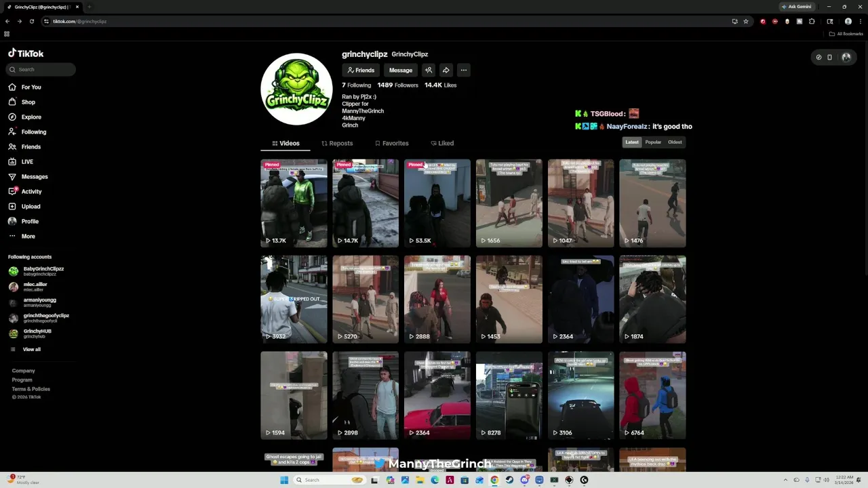Image resolution: width=868 pixels, height=488 pixels.
Task: Open File Explorer from the taskbar
Action: [420, 480]
